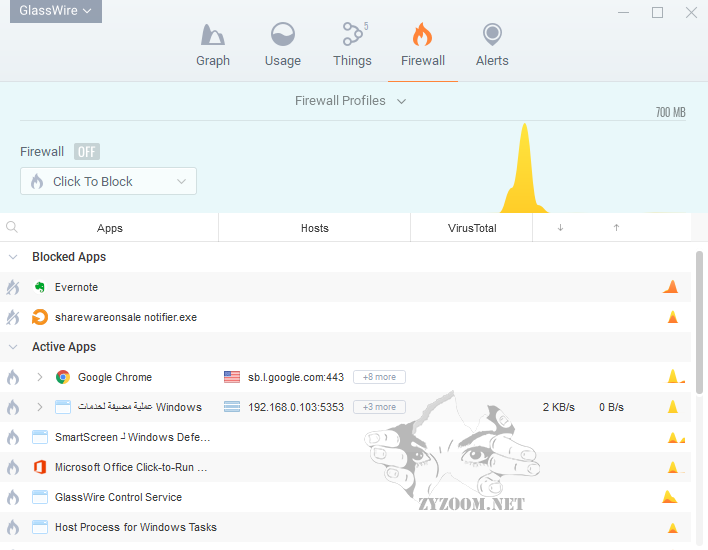
Task: Block the Windows services host flame icon
Action: point(13,407)
